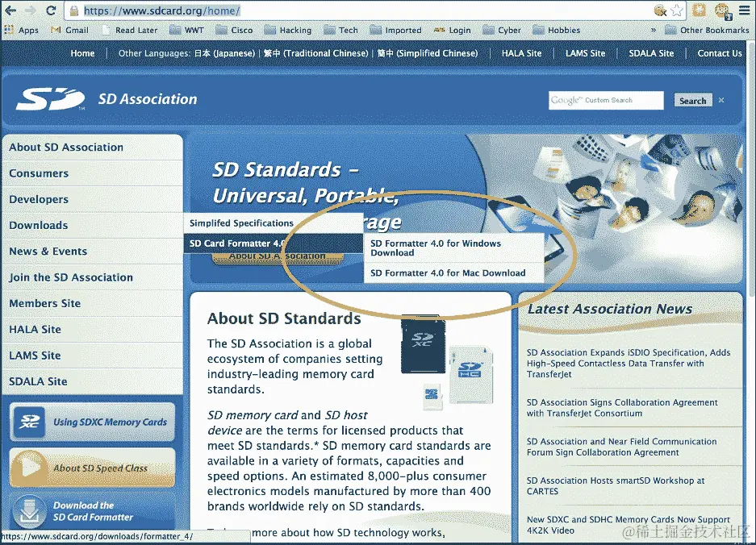
Task: Expand the hidden bookmarks chevron
Action: pos(654,30)
